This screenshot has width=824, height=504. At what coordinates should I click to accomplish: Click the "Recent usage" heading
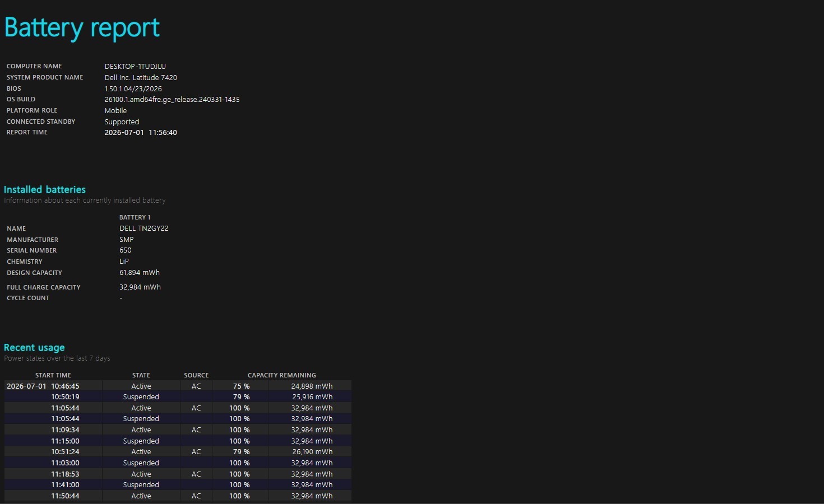[34, 347]
